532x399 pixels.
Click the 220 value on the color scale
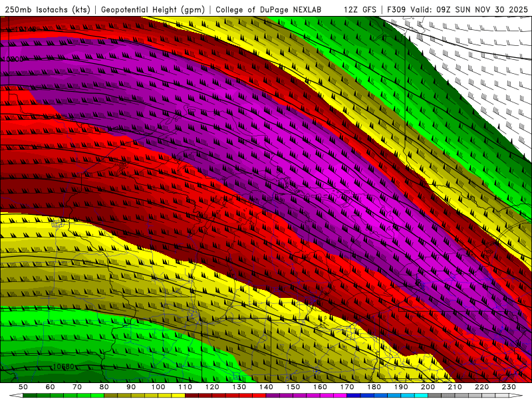(x=481, y=387)
